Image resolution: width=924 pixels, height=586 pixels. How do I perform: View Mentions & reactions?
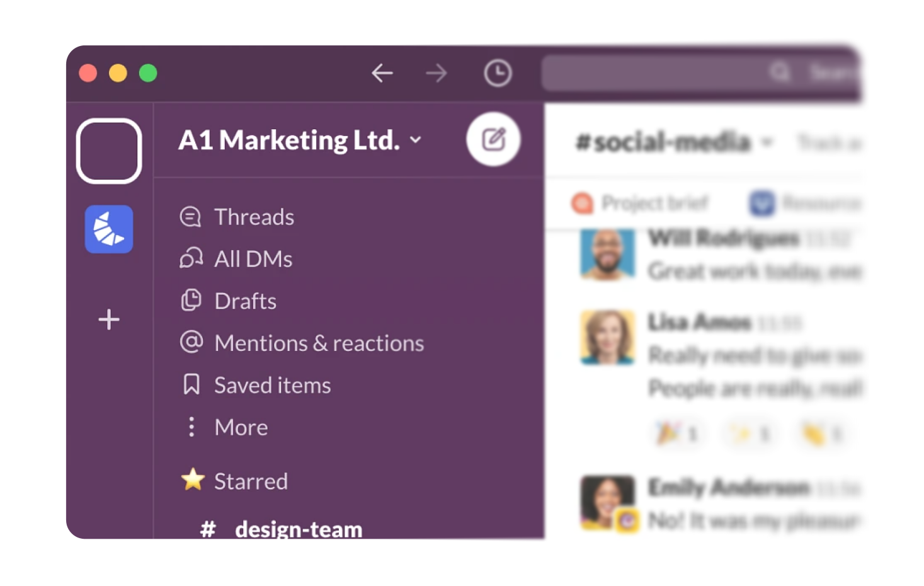(319, 343)
